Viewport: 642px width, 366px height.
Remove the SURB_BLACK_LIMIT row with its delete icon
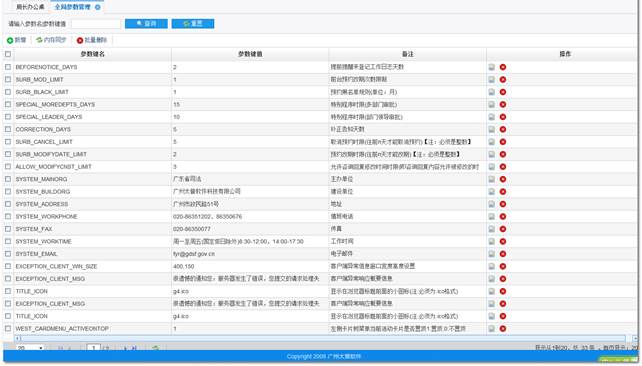click(x=503, y=92)
